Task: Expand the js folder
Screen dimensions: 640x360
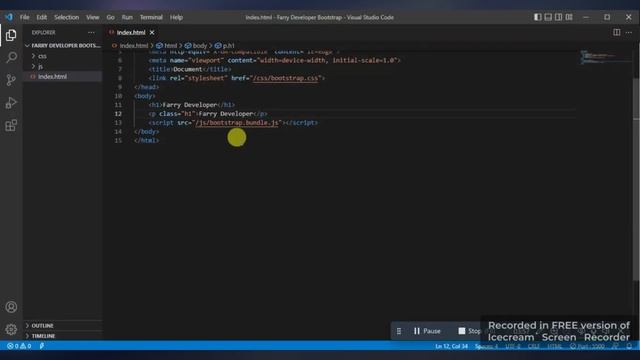Action: 40,66
